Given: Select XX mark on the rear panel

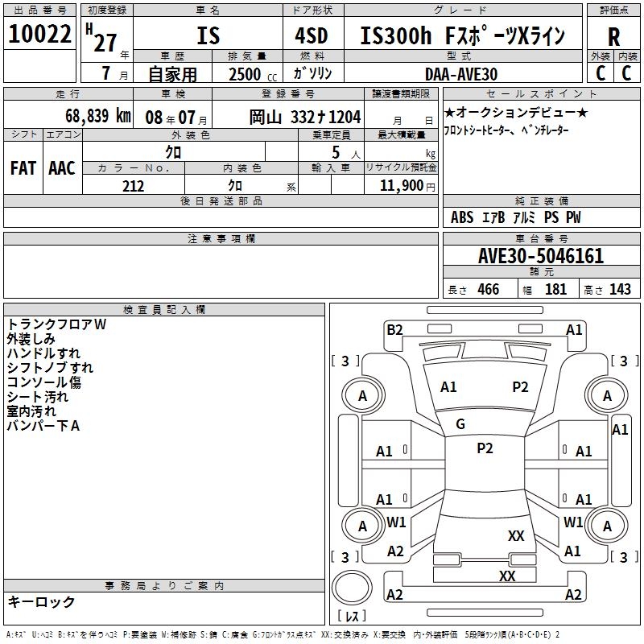Looking at the screenshot, I should (507, 576).
